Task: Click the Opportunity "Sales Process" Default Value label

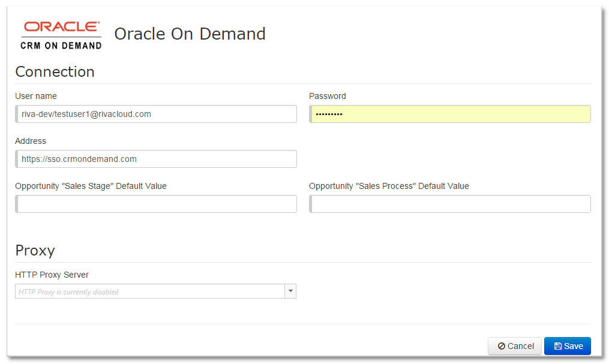Action: (389, 186)
